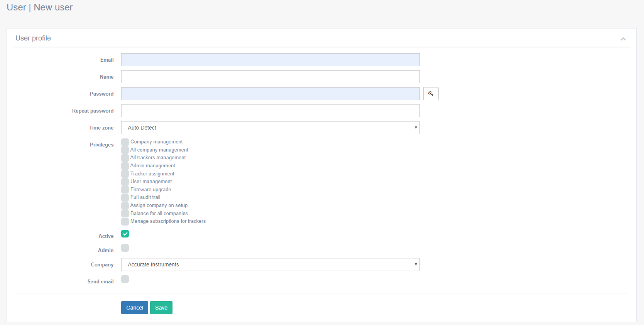Check All company management privilege
644x325 pixels.
point(125,150)
